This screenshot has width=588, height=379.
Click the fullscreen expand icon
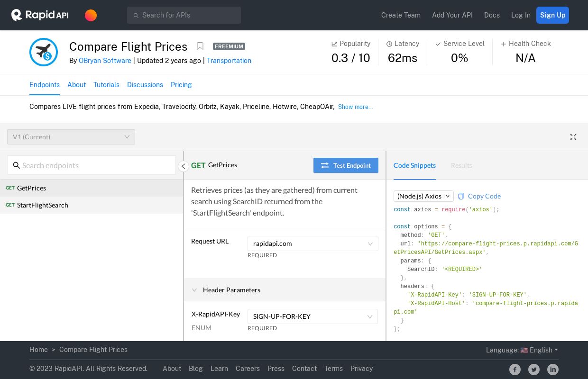(573, 137)
